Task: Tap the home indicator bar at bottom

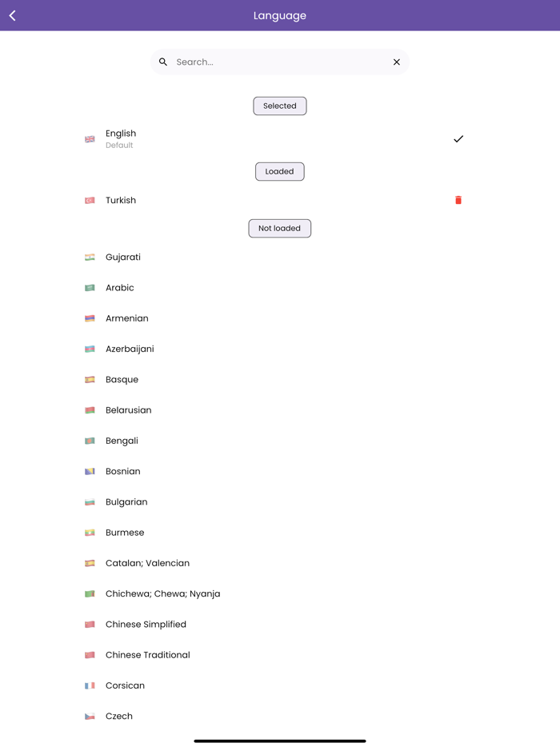Action: click(x=279, y=741)
